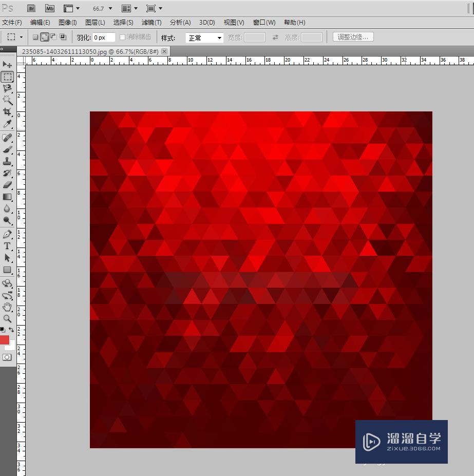Image resolution: width=474 pixels, height=476 pixels.
Task: Expand the collapsed toolbox panel arrows
Action: 2,49
